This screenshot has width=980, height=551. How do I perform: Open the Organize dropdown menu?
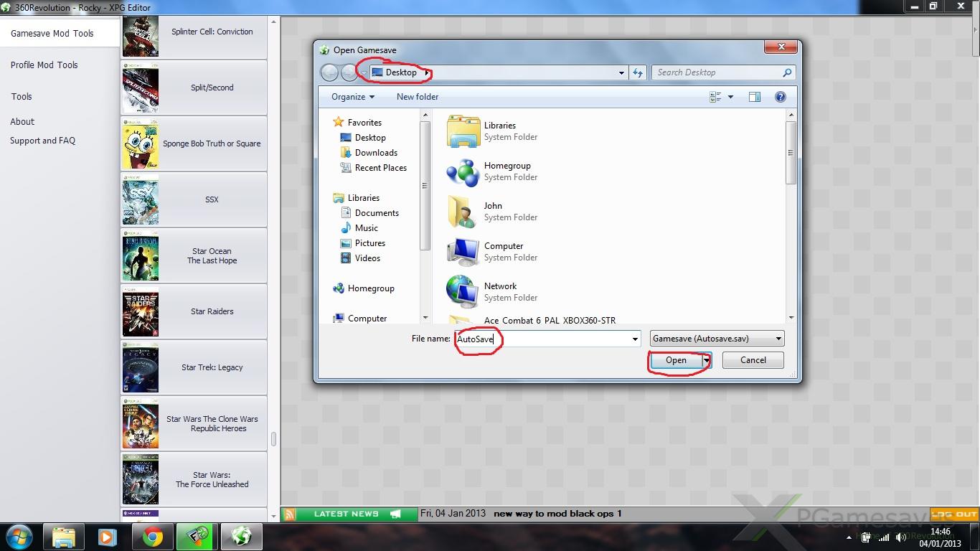pyautogui.click(x=352, y=97)
